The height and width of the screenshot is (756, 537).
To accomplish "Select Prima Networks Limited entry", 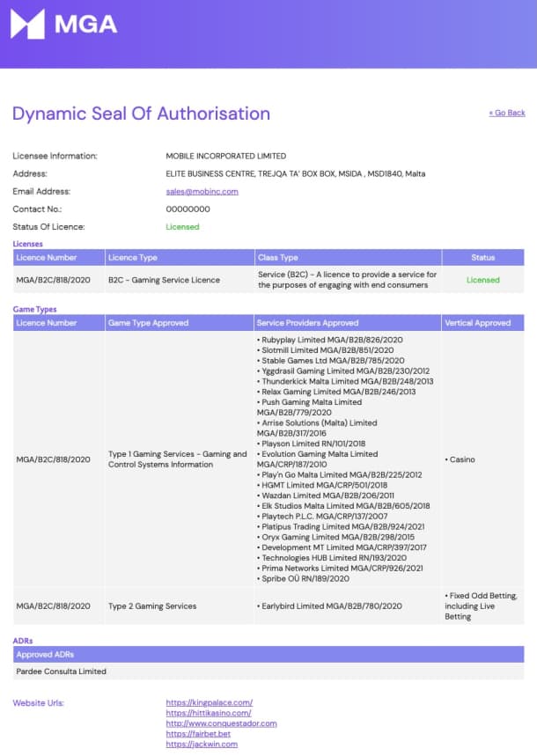I will pyautogui.click(x=340, y=569).
